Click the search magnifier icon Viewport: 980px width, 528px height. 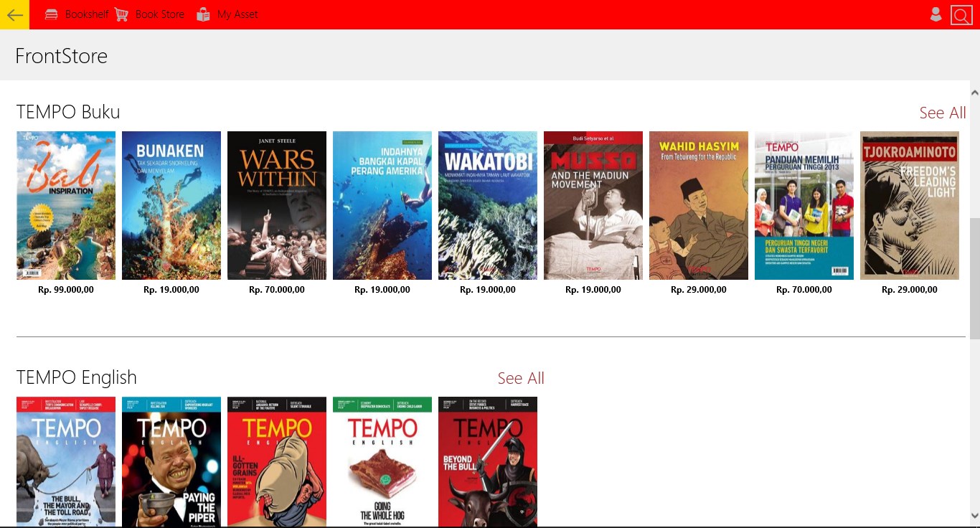coord(961,14)
